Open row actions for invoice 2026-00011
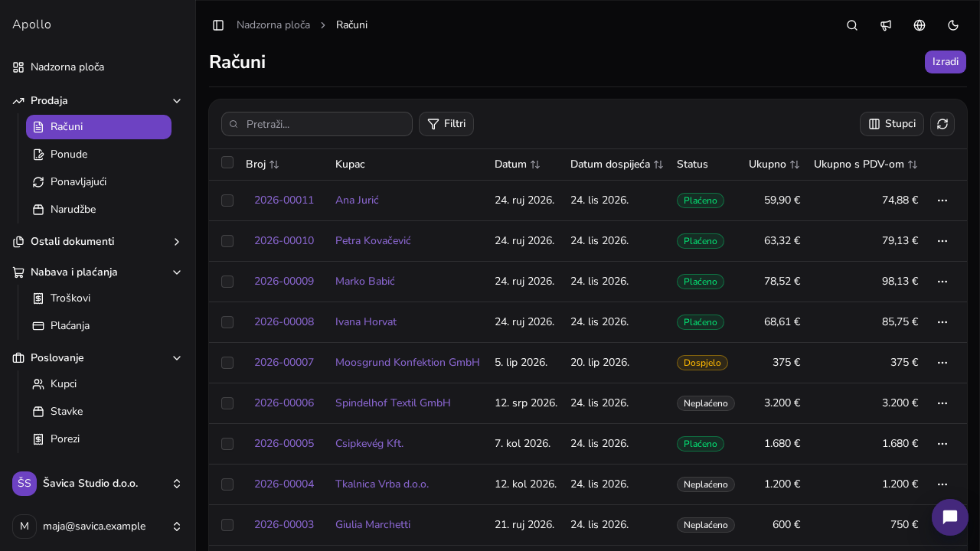Image resolution: width=980 pixels, height=551 pixels. [x=942, y=201]
